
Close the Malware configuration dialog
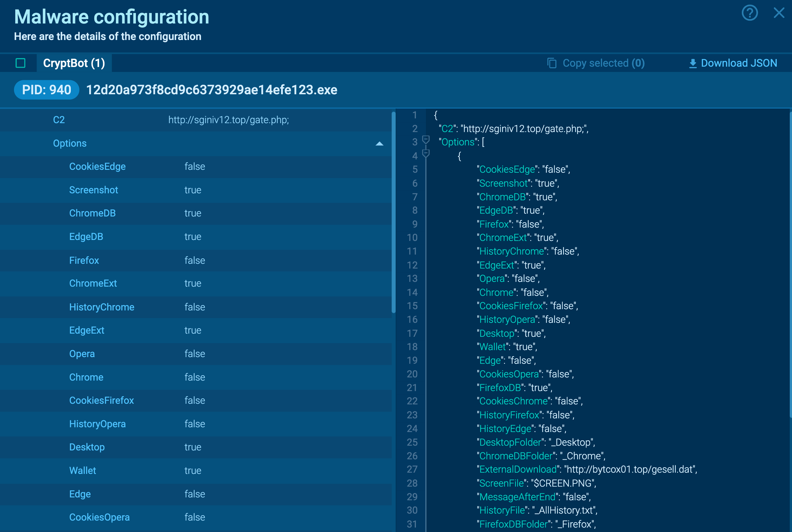779,13
